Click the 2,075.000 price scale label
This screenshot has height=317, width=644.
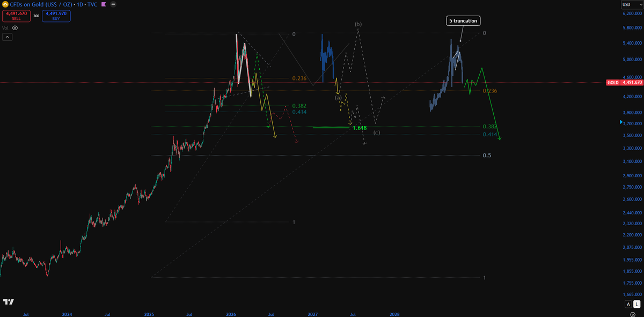(x=632, y=248)
